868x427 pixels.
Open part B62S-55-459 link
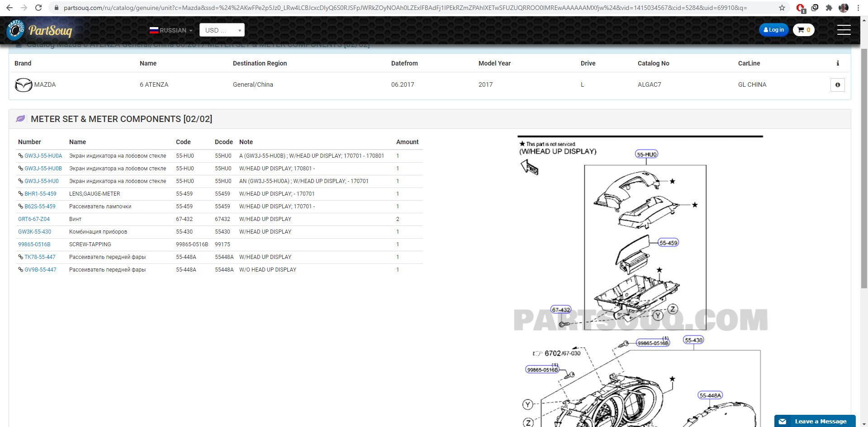pos(40,206)
